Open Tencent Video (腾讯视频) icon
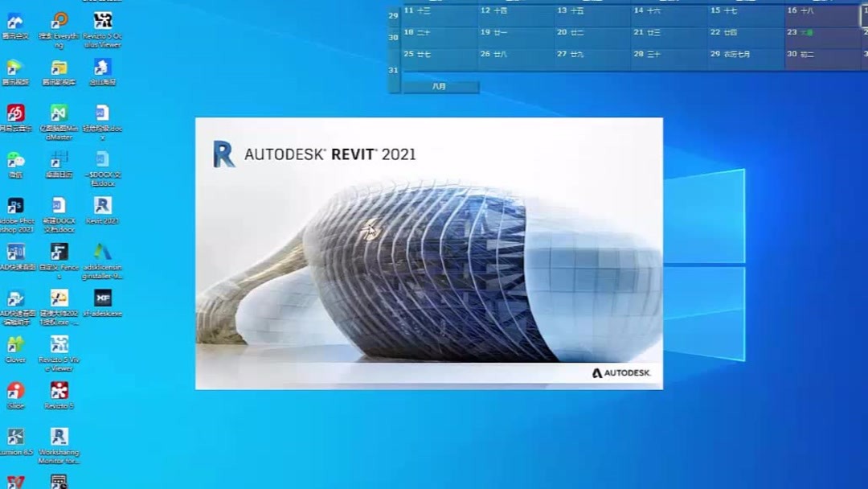The height and width of the screenshot is (489, 868). tap(16, 68)
